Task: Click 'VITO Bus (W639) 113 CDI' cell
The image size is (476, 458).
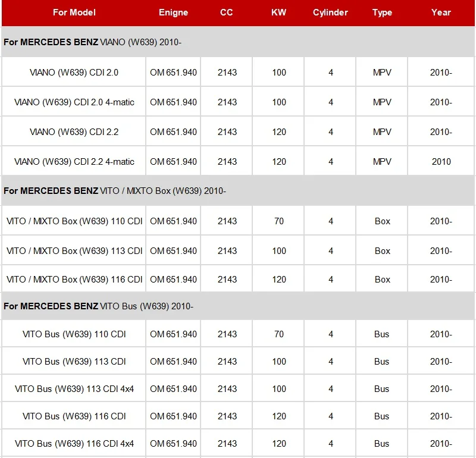Action: [74, 361]
